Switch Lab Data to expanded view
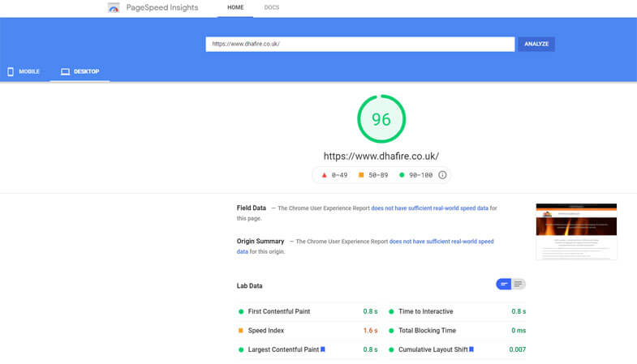This screenshot has height=364, width=637. tap(518, 284)
